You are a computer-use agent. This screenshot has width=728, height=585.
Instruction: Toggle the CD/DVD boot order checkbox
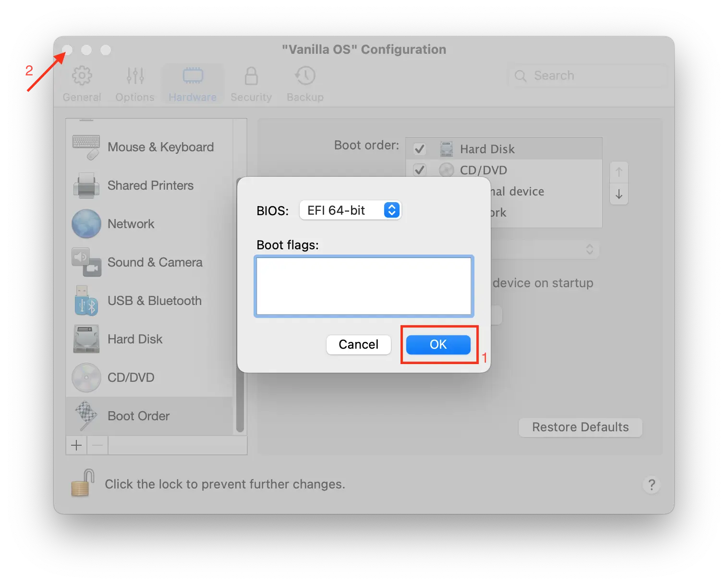420,170
